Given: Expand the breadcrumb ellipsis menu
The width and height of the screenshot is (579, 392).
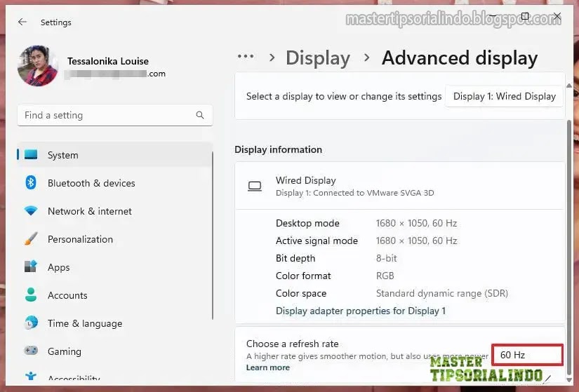Looking at the screenshot, I should (246, 57).
